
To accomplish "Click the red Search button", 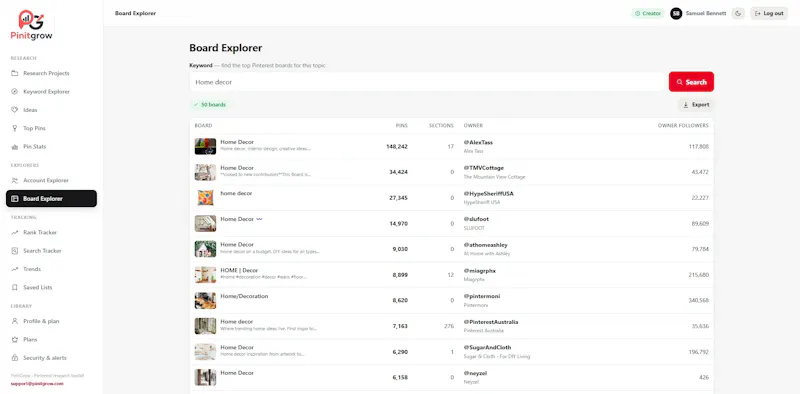I will (x=691, y=82).
